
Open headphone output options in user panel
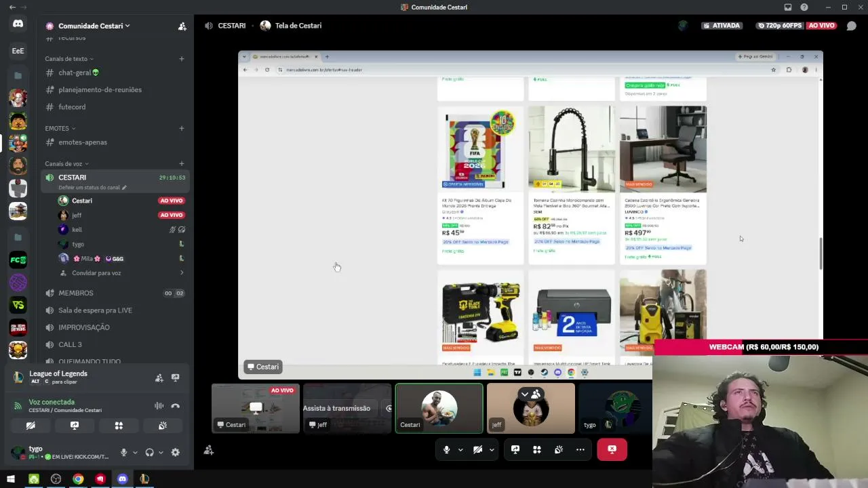[x=161, y=452]
